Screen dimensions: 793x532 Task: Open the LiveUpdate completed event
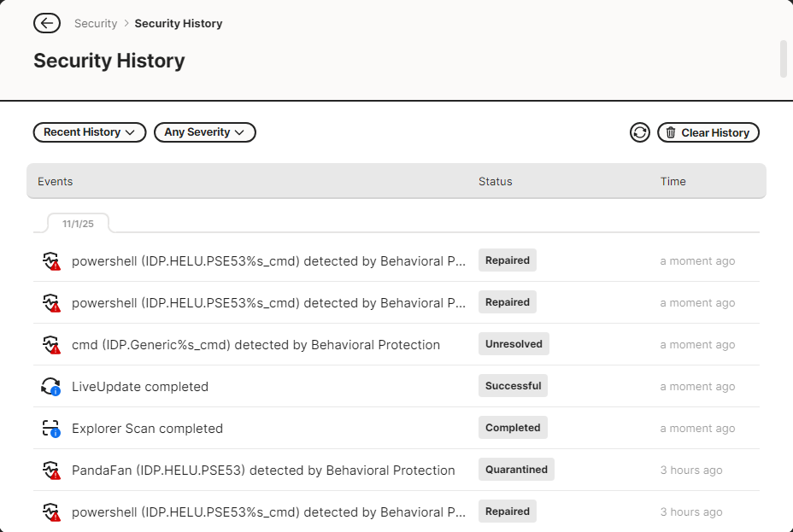click(x=140, y=387)
